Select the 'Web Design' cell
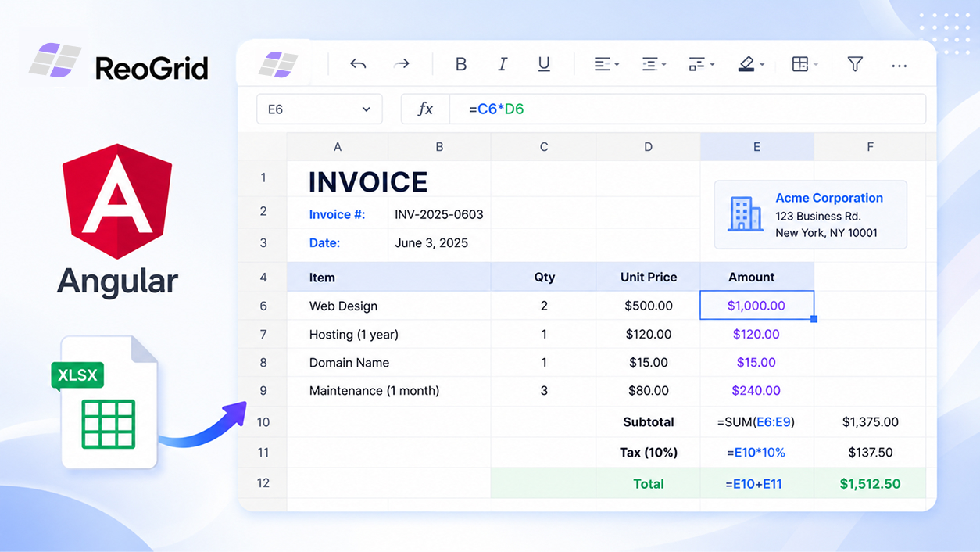The height and width of the screenshot is (552, 980). click(389, 306)
